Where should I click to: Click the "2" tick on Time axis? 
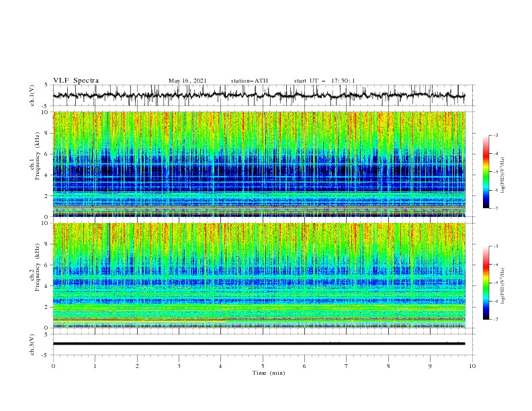(137, 366)
